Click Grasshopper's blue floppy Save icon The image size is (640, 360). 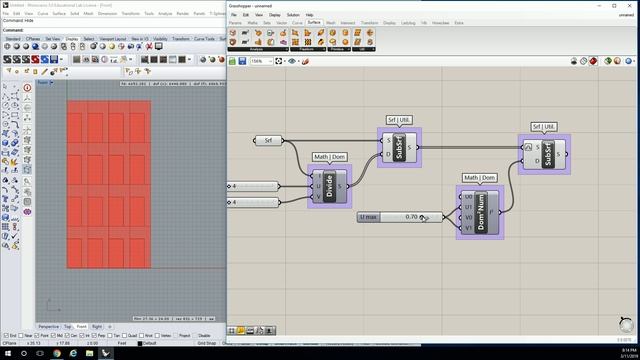pos(242,61)
